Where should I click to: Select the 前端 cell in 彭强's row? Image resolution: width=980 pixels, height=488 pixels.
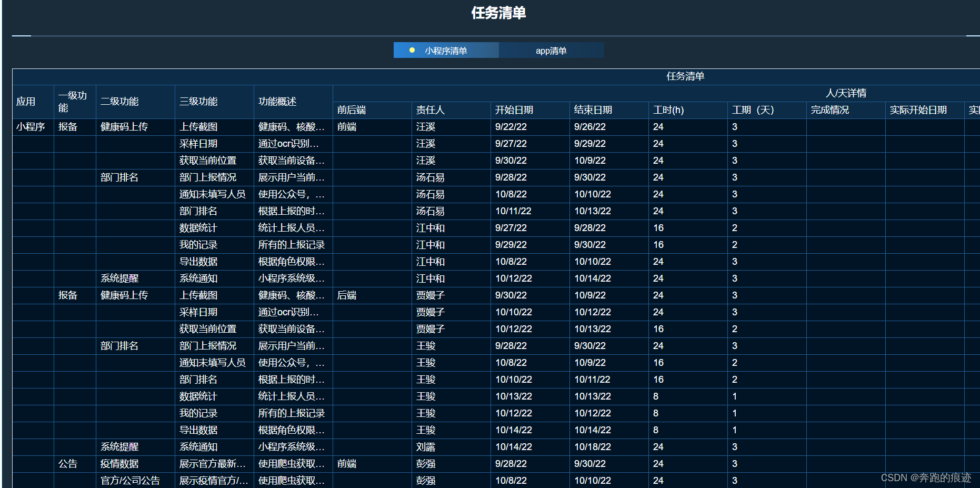[372, 464]
